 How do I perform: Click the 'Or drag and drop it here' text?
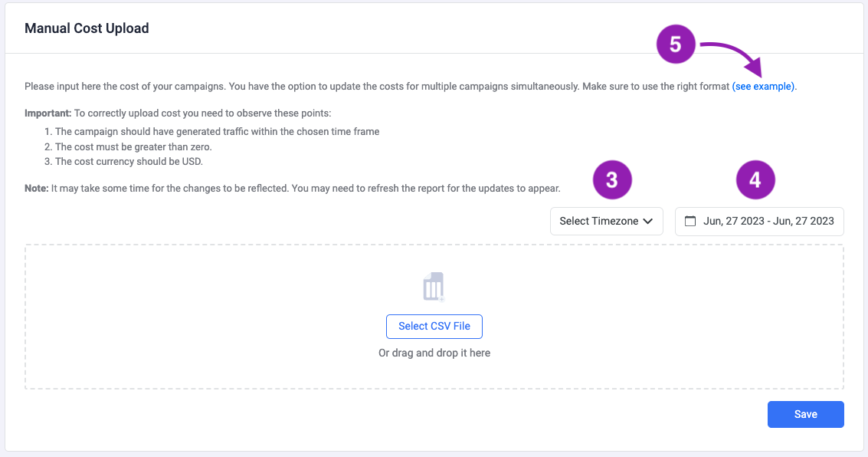[434, 353]
